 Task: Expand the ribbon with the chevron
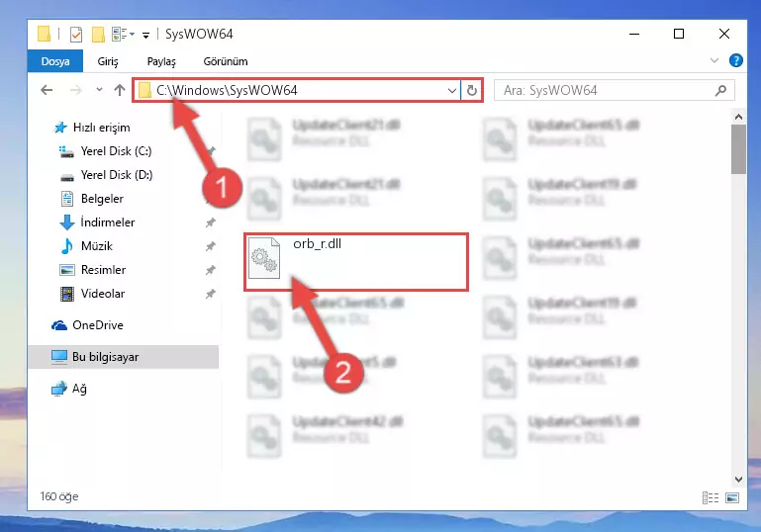(714, 60)
